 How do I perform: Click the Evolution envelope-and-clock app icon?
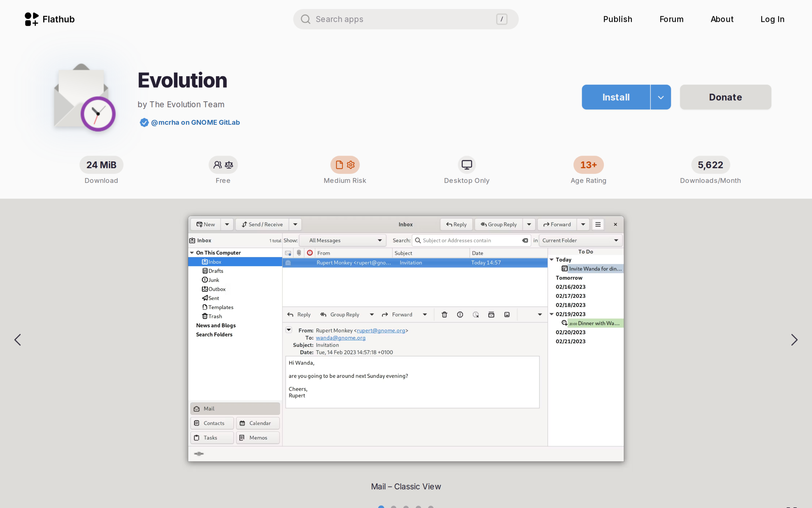point(85,97)
